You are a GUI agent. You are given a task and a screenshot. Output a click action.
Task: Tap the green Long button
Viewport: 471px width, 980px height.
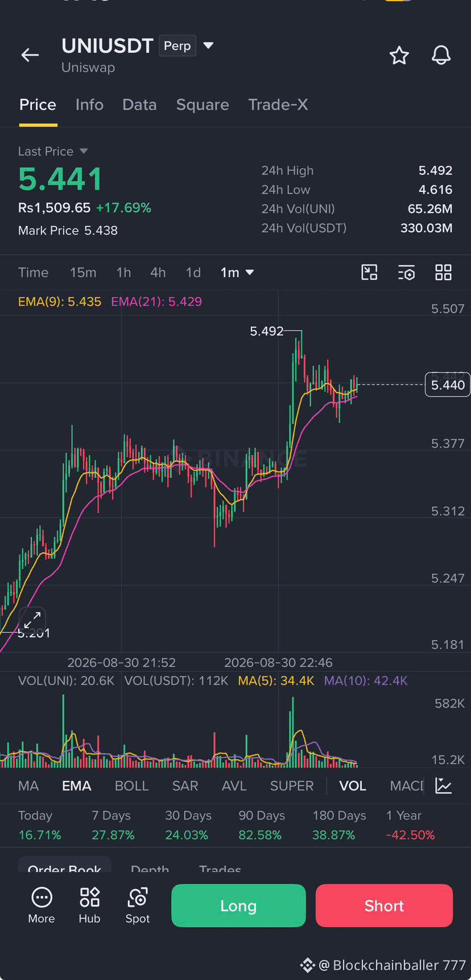point(238,905)
